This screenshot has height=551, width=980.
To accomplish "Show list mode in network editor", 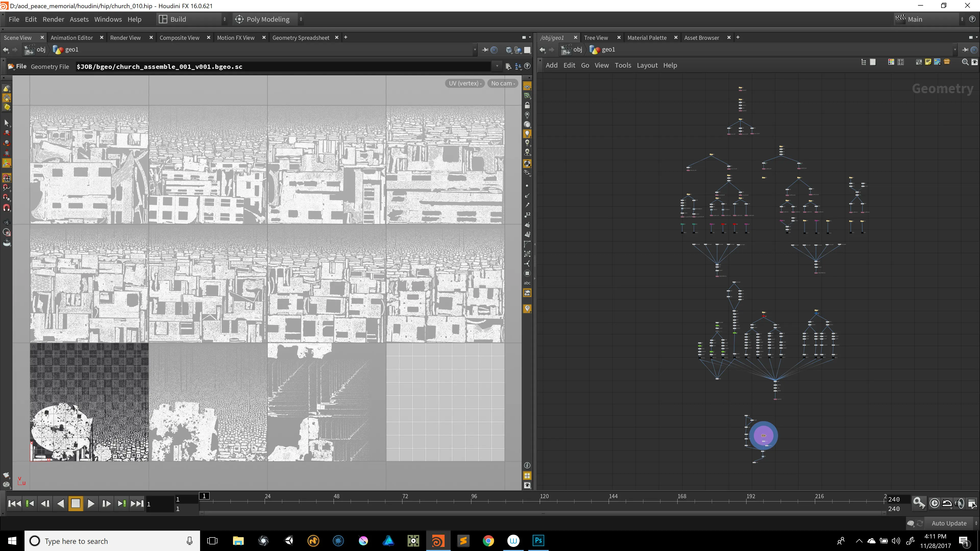I will (x=873, y=62).
